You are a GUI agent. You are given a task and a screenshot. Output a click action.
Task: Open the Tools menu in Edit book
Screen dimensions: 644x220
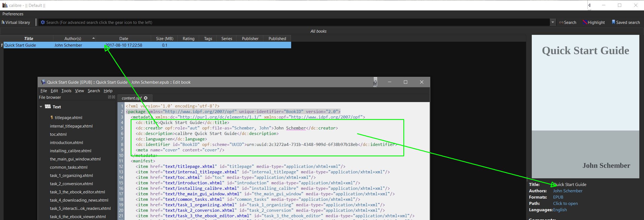[66, 91]
